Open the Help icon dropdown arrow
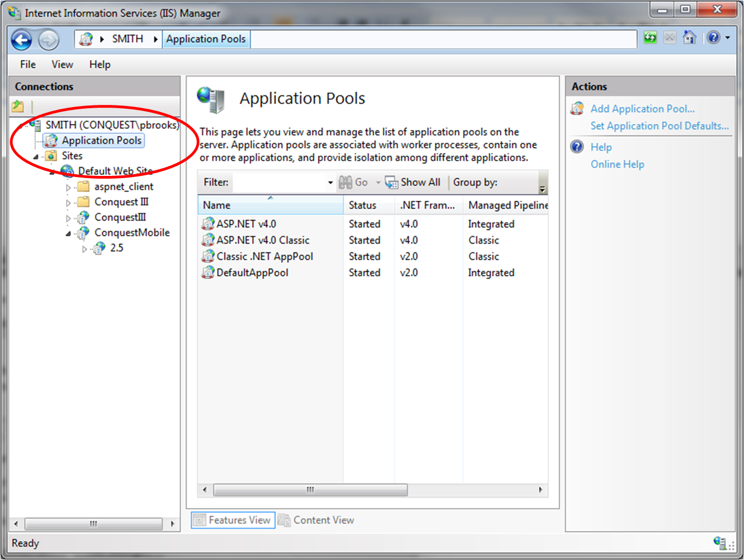The image size is (744, 560). tap(728, 38)
